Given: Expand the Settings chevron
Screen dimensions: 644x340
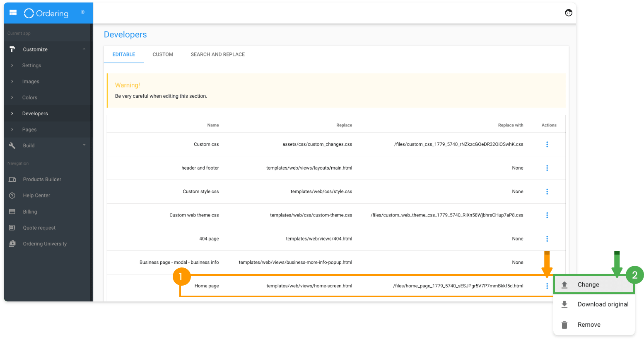Looking at the screenshot, I should [x=12, y=66].
